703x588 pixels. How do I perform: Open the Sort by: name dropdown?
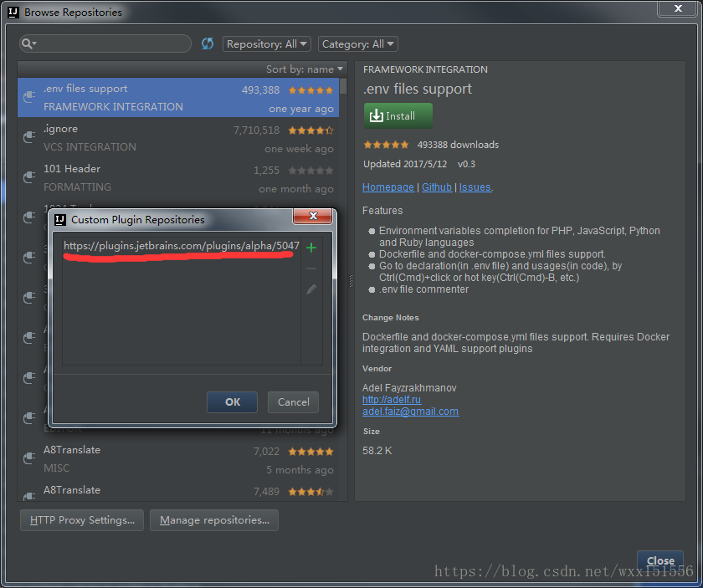click(x=305, y=69)
